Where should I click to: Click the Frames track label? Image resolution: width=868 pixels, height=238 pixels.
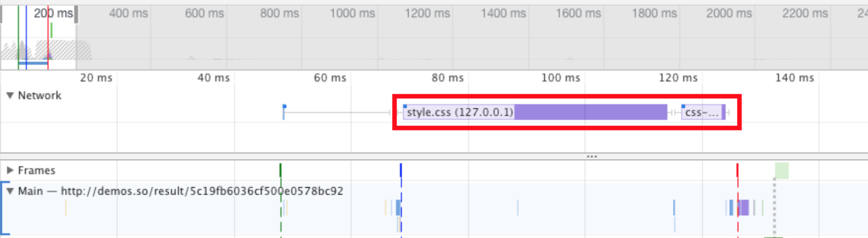[37, 170]
